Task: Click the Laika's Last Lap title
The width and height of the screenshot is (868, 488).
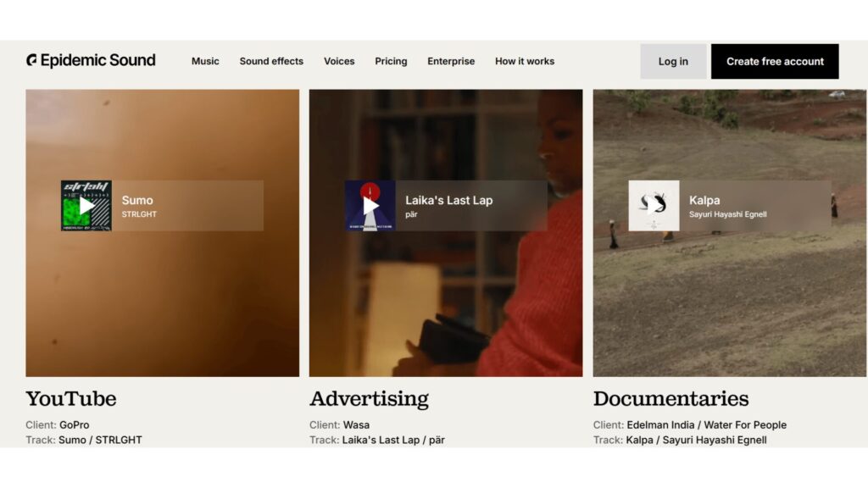Action: pos(449,200)
